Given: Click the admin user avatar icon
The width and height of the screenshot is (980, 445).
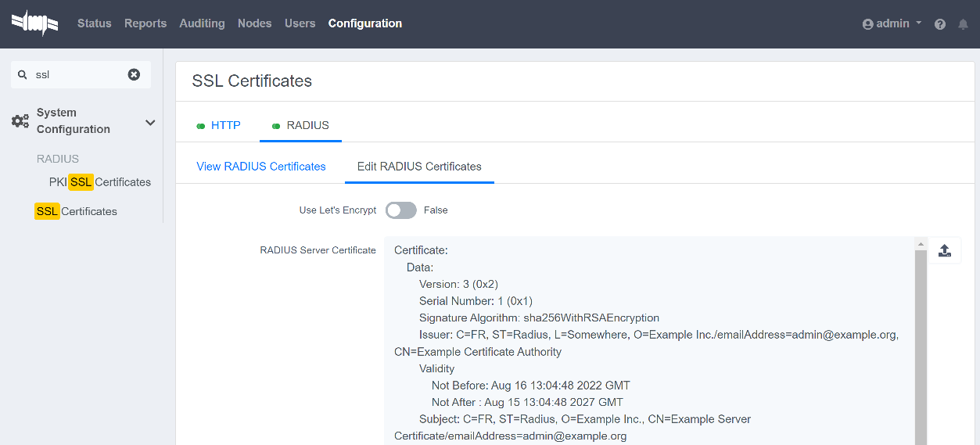Looking at the screenshot, I should click(867, 24).
